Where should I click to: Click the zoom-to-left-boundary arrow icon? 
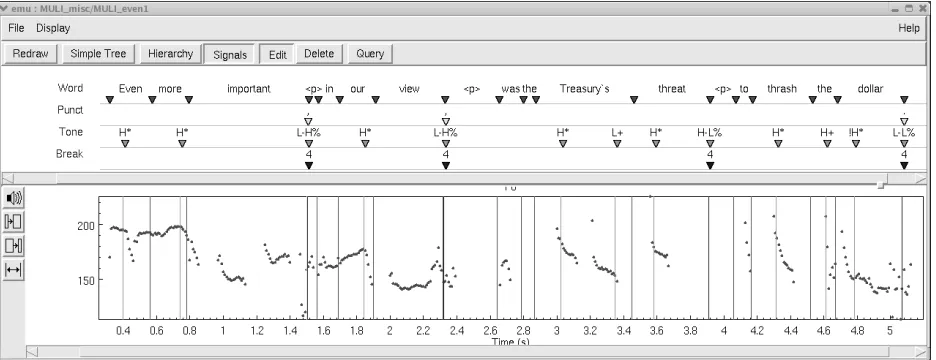coord(14,221)
